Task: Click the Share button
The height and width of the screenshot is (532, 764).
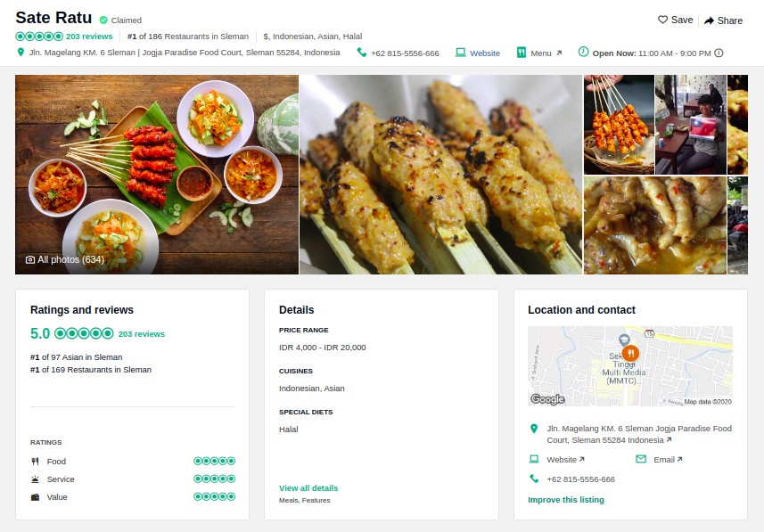Action: coord(724,20)
